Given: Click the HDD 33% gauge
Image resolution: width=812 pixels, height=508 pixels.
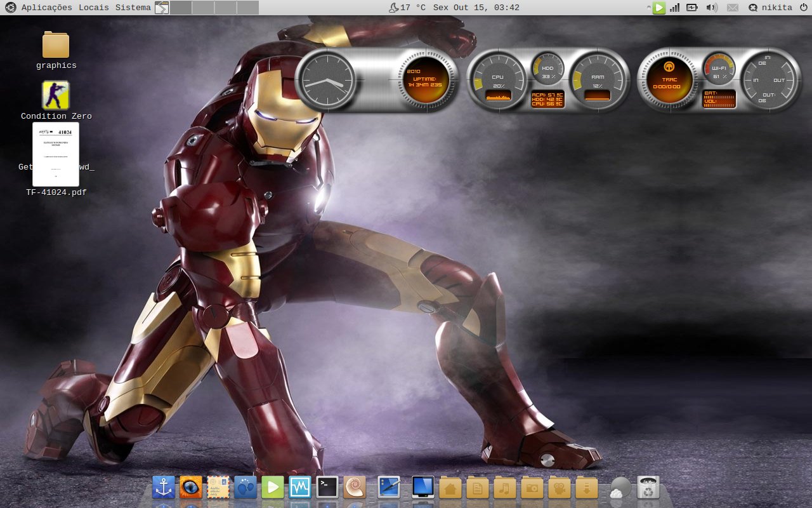Looking at the screenshot, I should (547, 69).
